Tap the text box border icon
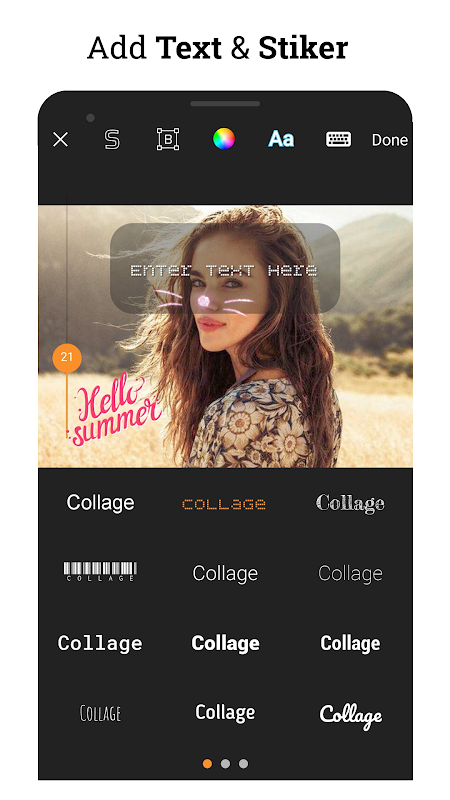 (x=168, y=139)
